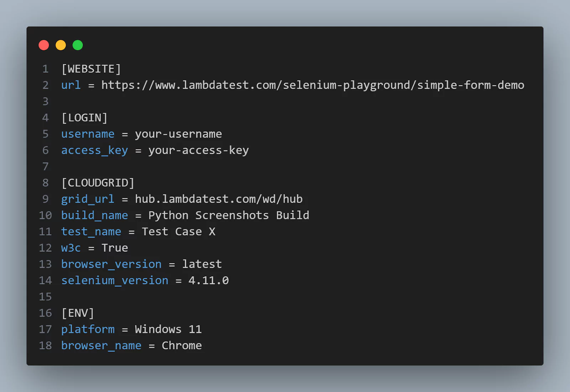Click the 'your-username' value

click(178, 134)
